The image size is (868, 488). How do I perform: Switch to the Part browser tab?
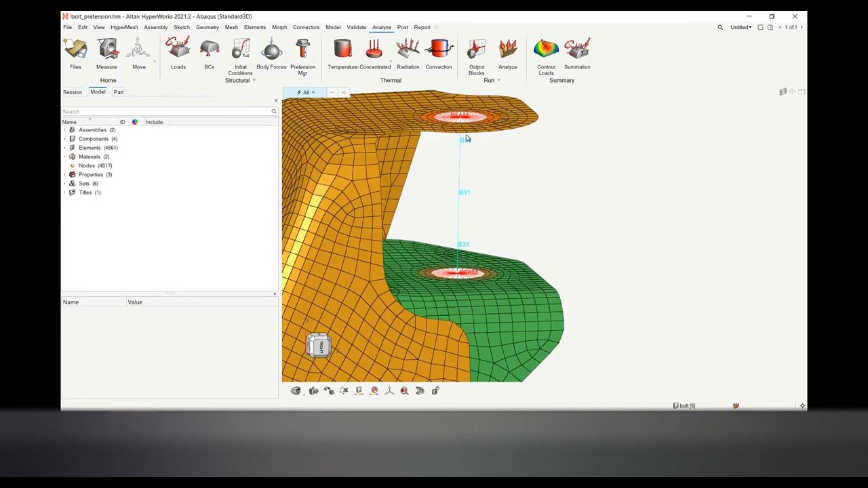point(119,92)
